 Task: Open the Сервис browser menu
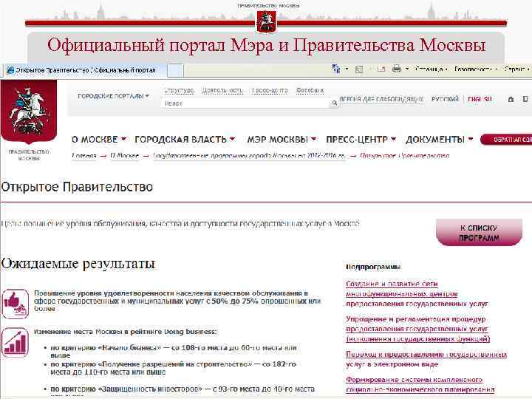[x=516, y=69]
